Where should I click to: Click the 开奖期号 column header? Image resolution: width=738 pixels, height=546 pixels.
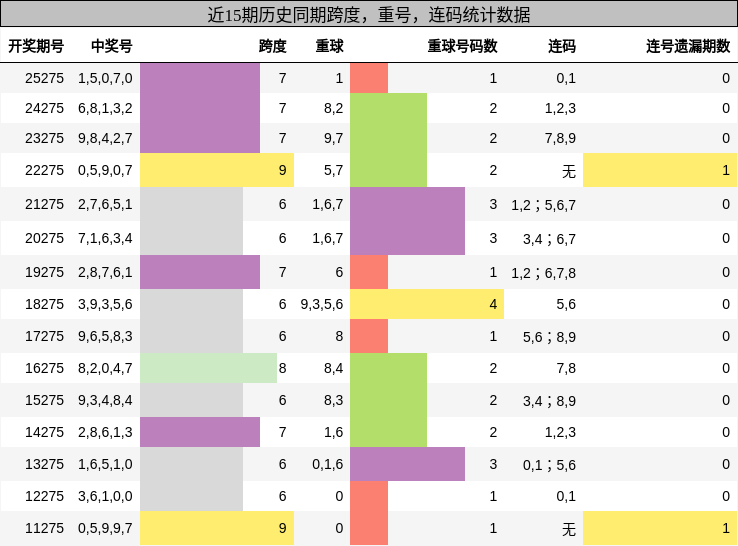point(36,46)
